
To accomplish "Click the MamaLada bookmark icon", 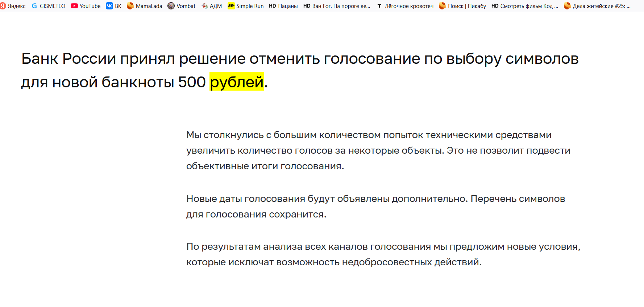I will pyautogui.click(x=130, y=6).
